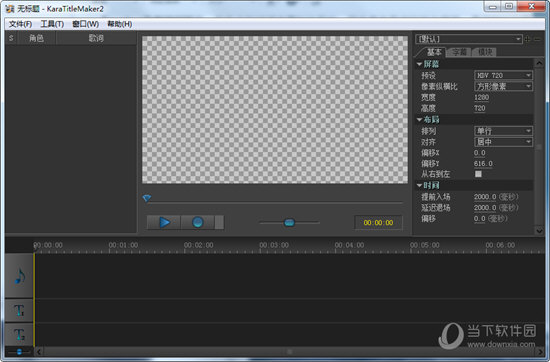Click the KaraTitleMaker2 app icon in title bar
The height and width of the screenshot is (362, 550).
10,8
